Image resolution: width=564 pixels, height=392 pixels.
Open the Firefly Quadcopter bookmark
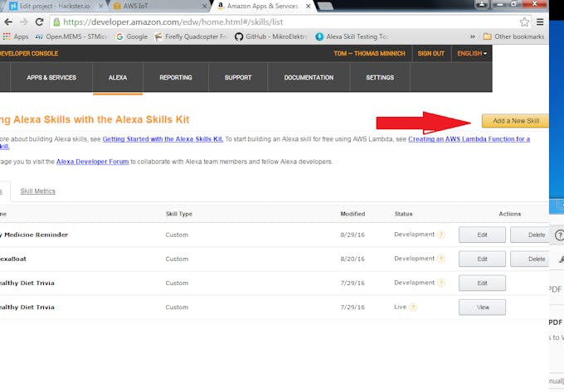(192, 36)
